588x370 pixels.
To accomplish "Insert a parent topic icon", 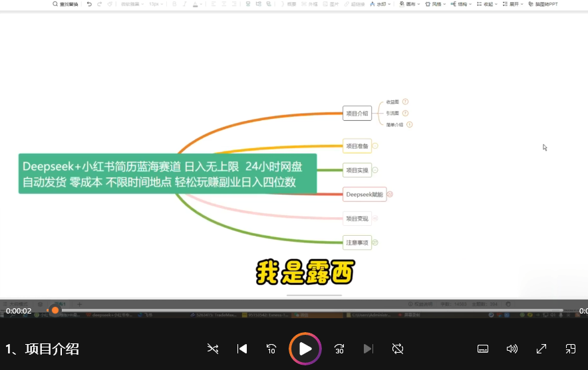I will pyautogui.click(x=269, y=4).
